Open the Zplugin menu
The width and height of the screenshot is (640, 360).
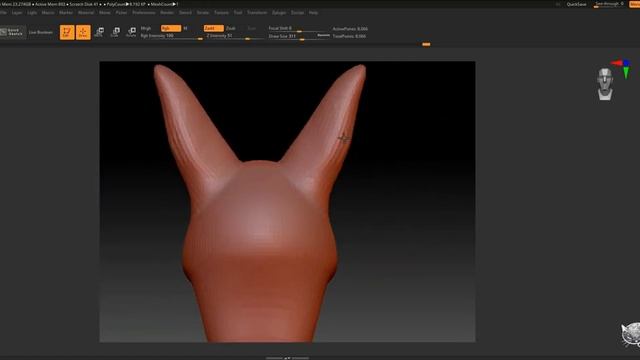point(279,13)
